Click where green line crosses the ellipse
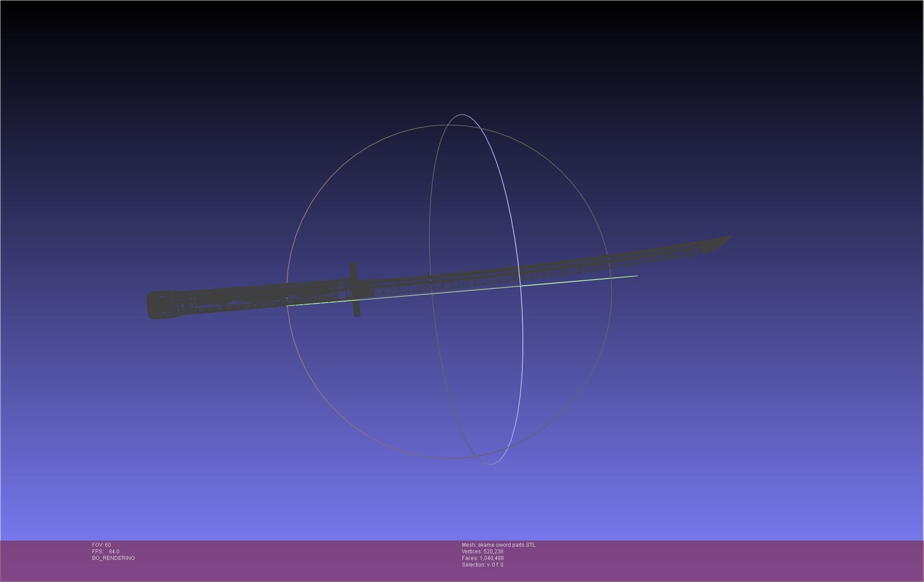The height and width of the screenshot is (582, 924). [x=521, y=286]
